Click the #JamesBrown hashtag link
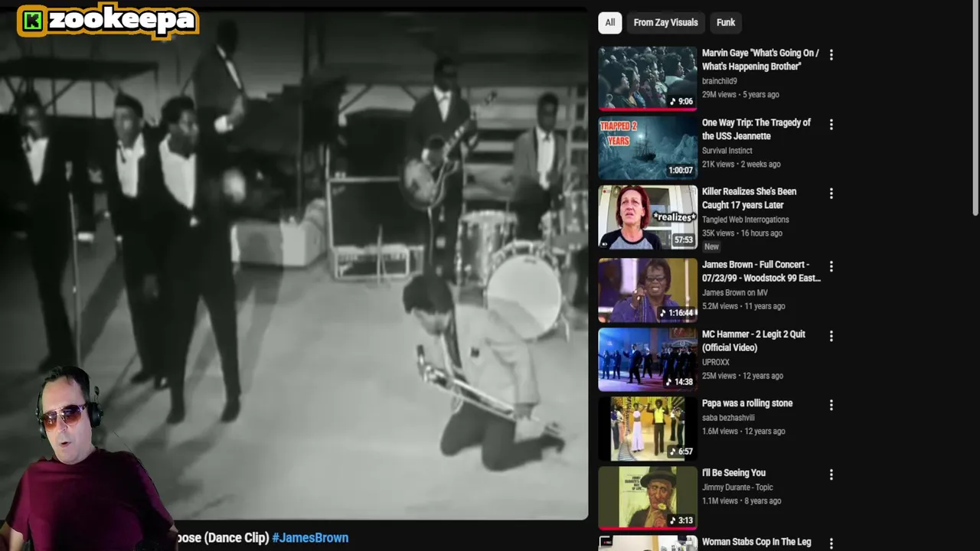This screenshot has height=551, width=980. [x=310, y=538]
